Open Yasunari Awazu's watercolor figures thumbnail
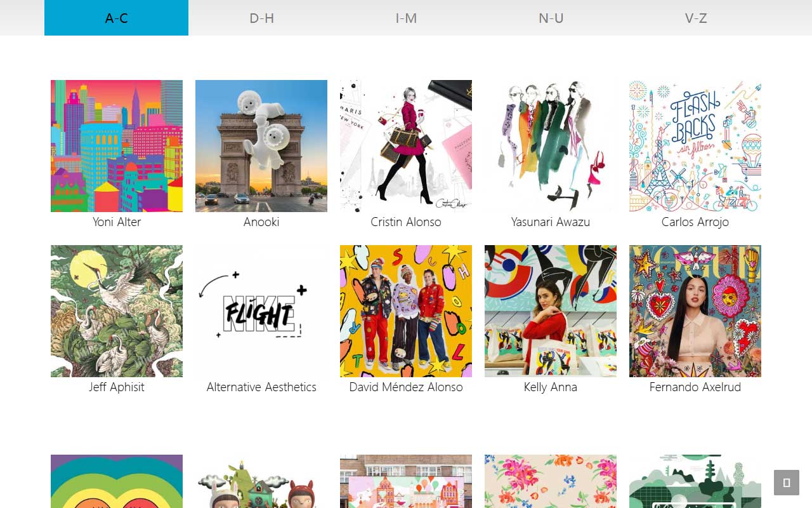This screenshot has width=812, height=508. pyautogui.click(x=551, y=146)
